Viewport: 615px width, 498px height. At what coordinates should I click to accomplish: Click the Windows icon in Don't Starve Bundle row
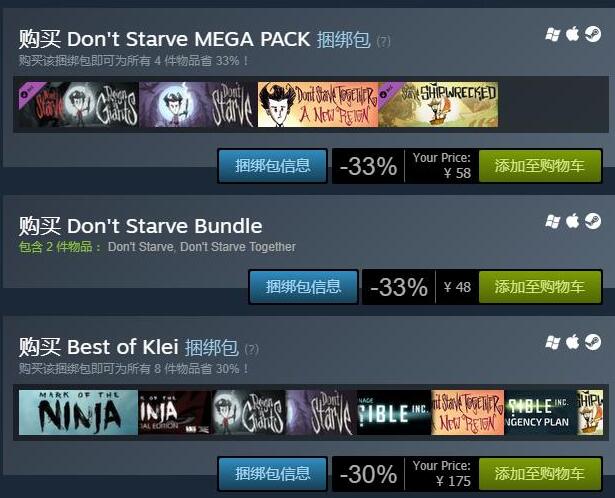point(553,222)
